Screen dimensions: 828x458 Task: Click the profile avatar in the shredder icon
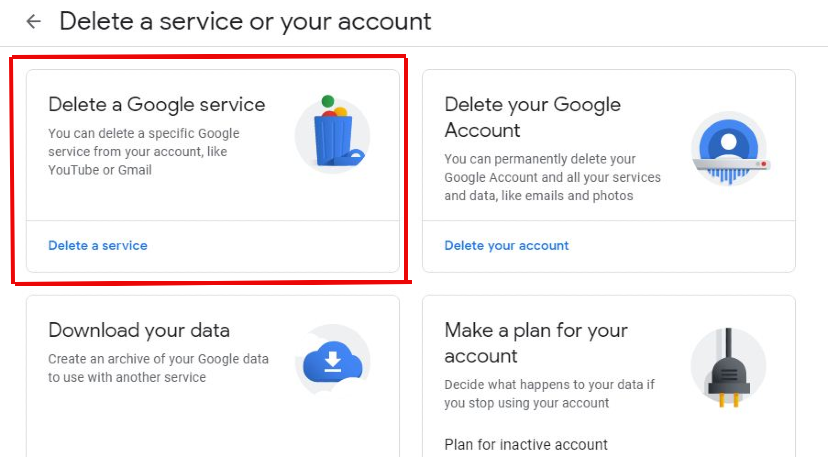[729, 143]
